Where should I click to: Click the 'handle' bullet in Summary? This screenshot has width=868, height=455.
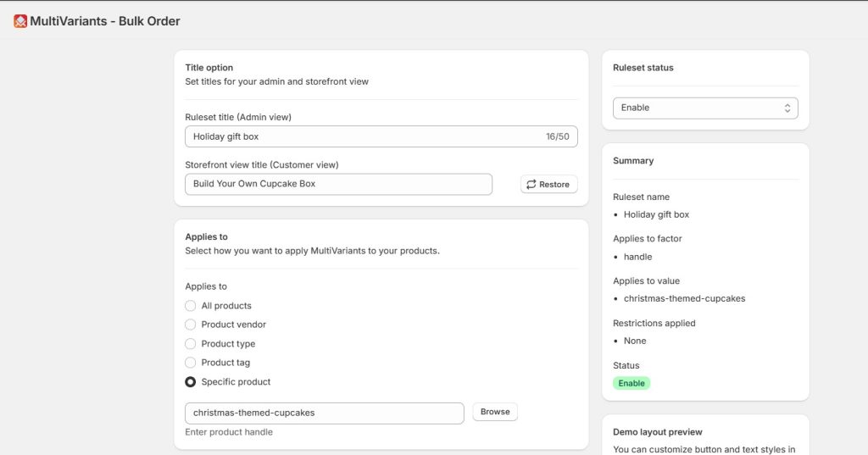click(x=637, y=257)
